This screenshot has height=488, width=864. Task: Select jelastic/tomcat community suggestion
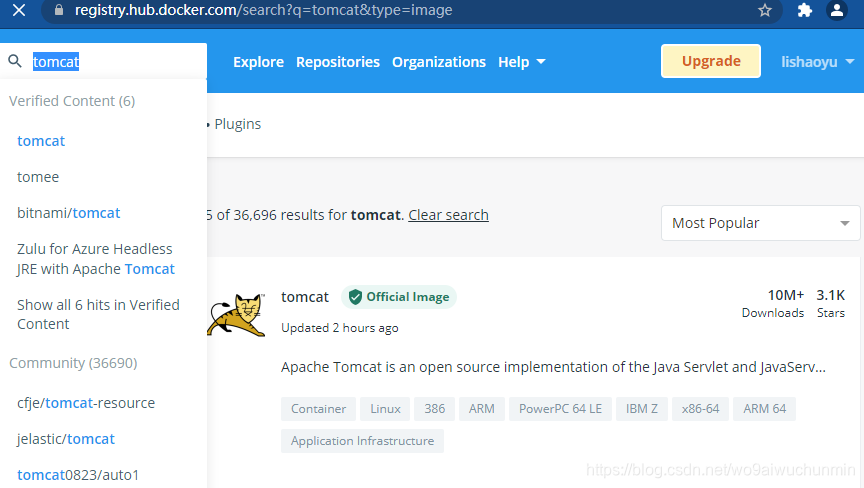coord(66,439)
